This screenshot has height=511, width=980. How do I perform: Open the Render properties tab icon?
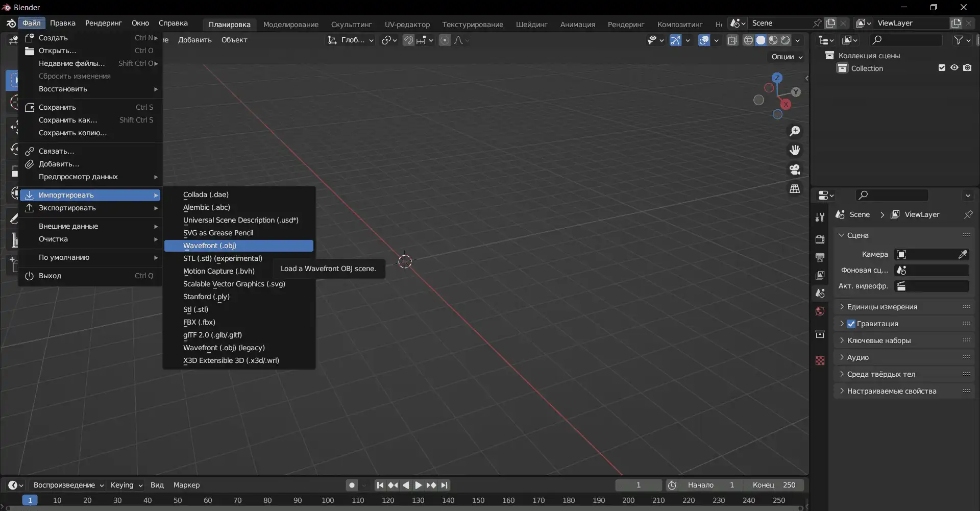(x=820, y=239)
